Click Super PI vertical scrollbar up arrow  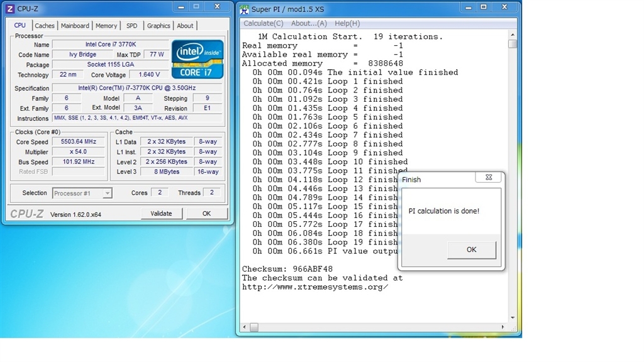point(513,35)
